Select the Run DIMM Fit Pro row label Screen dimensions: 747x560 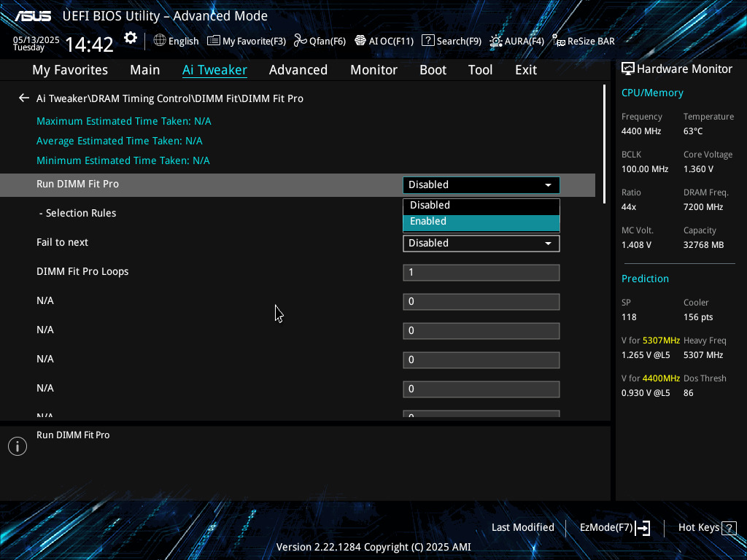pos(77,184)
